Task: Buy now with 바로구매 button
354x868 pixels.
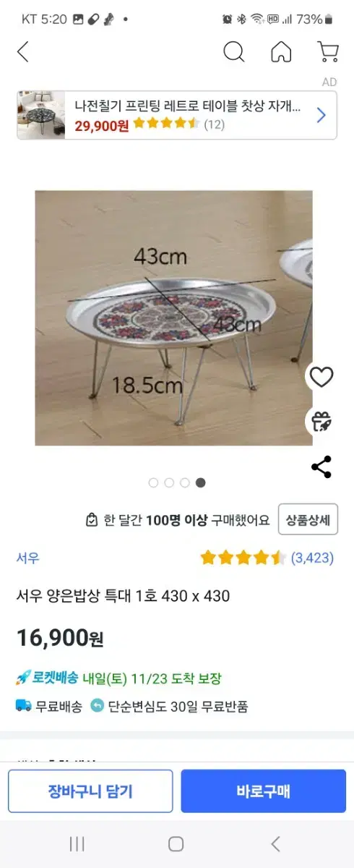Action: coord(264,791)
